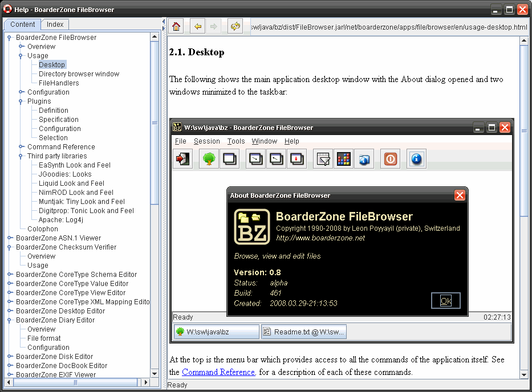This screenshot has width=532, height=392.
Task: Click the tree horizontal scroll right arrow
Action: (x=146, y=382)
